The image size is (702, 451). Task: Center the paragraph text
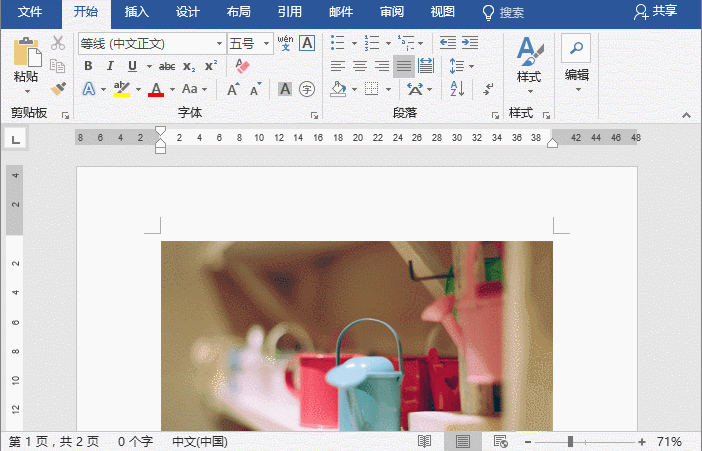coord(360,66)
